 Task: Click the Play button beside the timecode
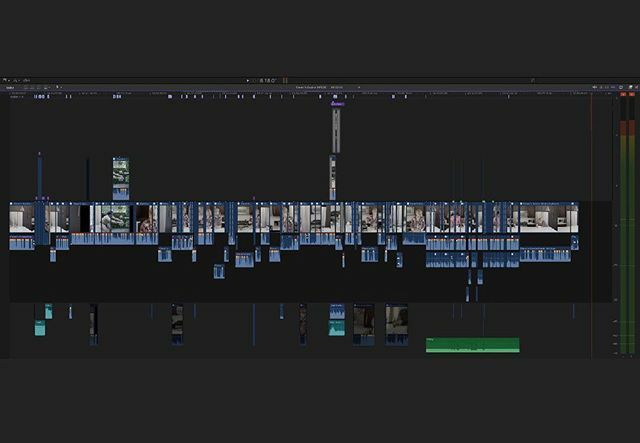[x=248, y=80]
